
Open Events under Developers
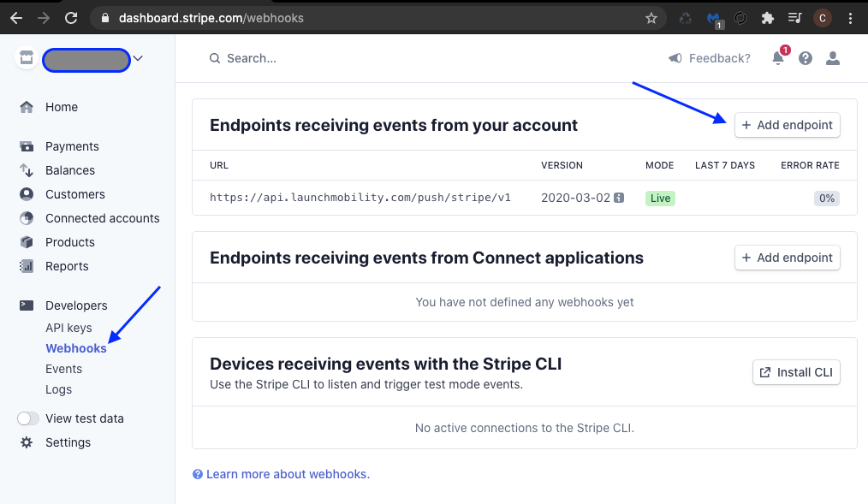63,369
